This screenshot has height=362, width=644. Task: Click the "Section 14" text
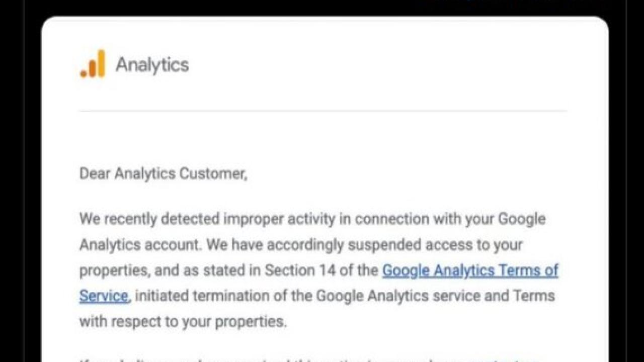[x=297, y=270]
